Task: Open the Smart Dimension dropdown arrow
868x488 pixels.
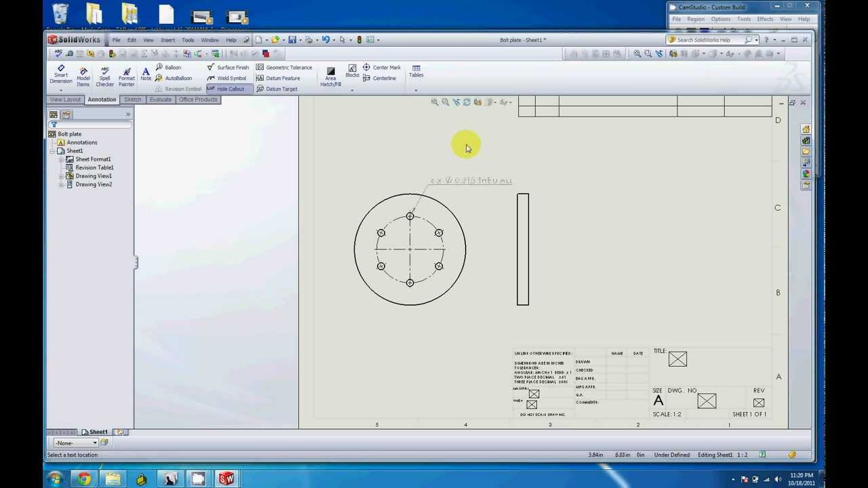Action: click(x=60, y=90)
